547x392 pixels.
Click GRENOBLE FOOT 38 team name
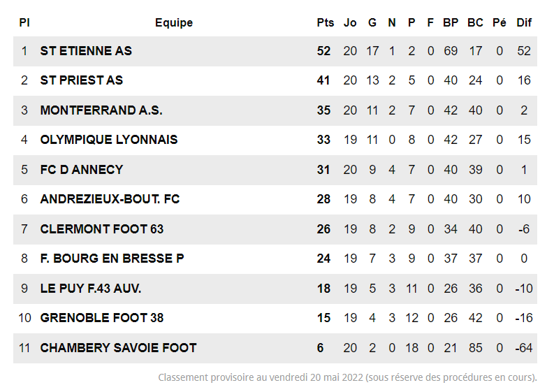[102, 318]
